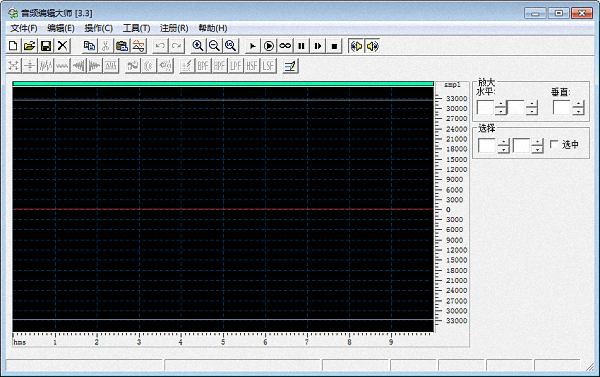Click the zoom in magnifier icon
This screenshot has height=377, width=600.
click(198, 46)
